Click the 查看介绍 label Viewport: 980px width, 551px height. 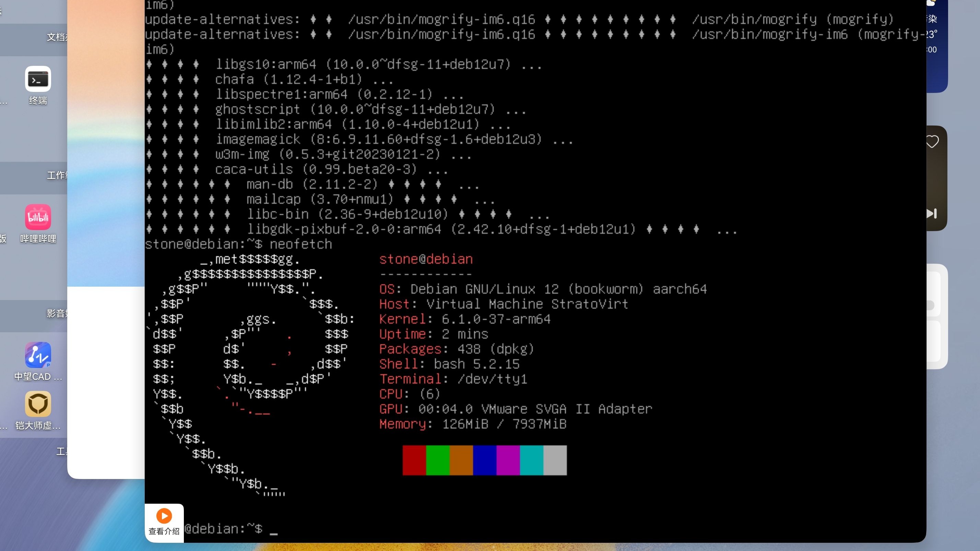click(x=164, y=531)
